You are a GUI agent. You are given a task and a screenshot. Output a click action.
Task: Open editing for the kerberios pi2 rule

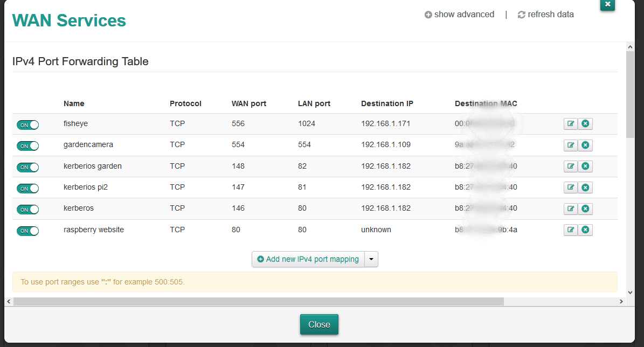[571, 187]
